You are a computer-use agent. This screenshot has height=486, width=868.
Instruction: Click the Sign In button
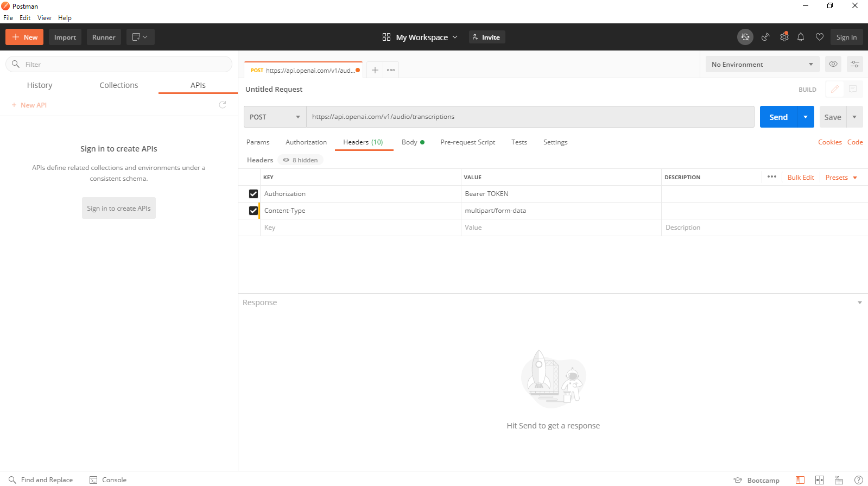[x=846, y=37]
